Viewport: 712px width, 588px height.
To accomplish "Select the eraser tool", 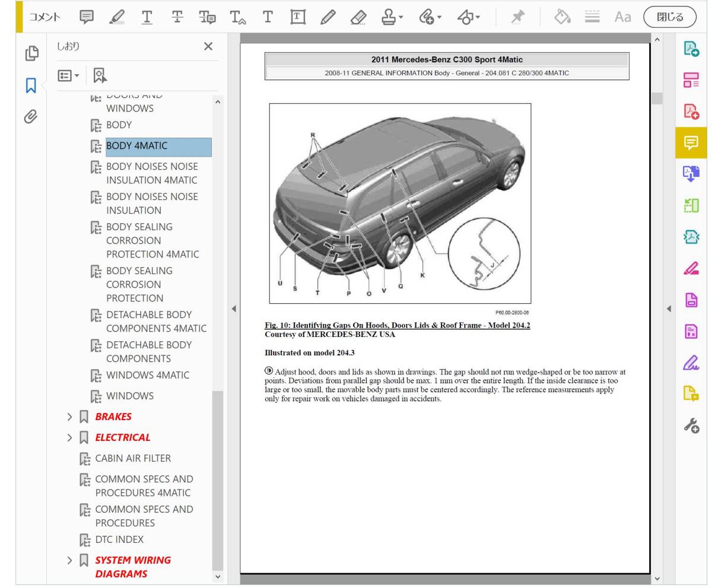I will (x=358, y=17).
